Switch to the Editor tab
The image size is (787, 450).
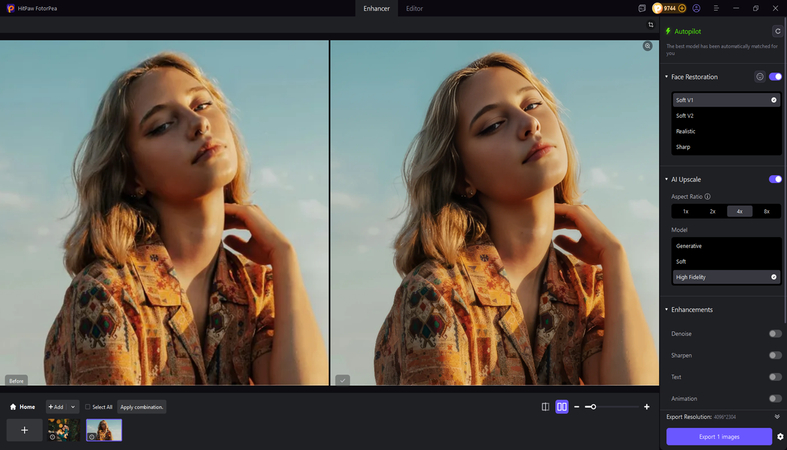point(414,8)
